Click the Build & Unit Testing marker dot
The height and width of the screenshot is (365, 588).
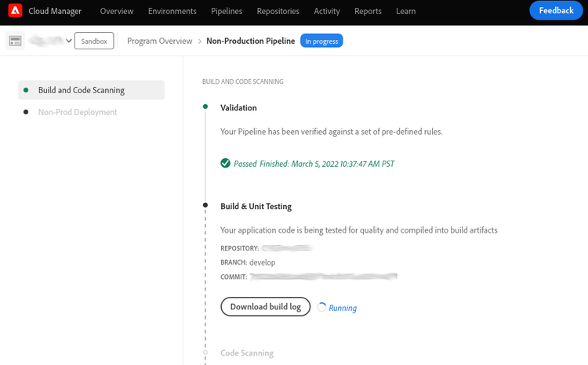coord(205,205)
